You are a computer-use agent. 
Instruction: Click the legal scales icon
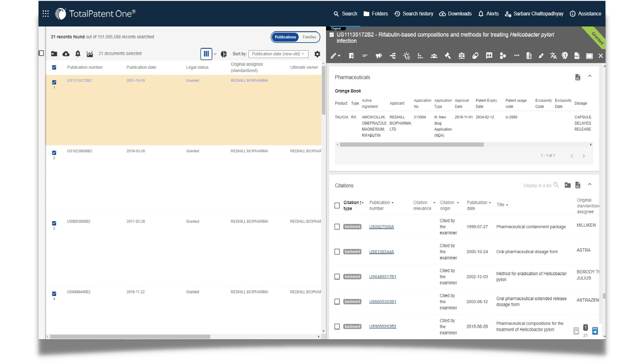point(462,56)
